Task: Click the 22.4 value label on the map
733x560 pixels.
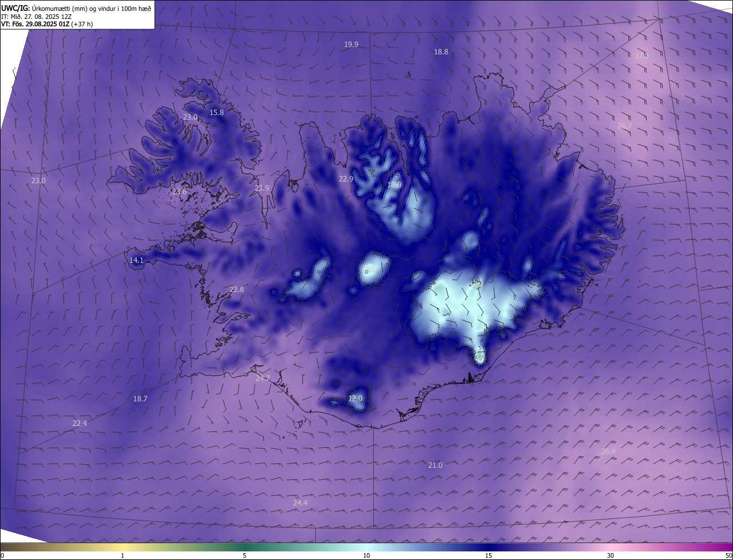Action: (x=80, y=424)
